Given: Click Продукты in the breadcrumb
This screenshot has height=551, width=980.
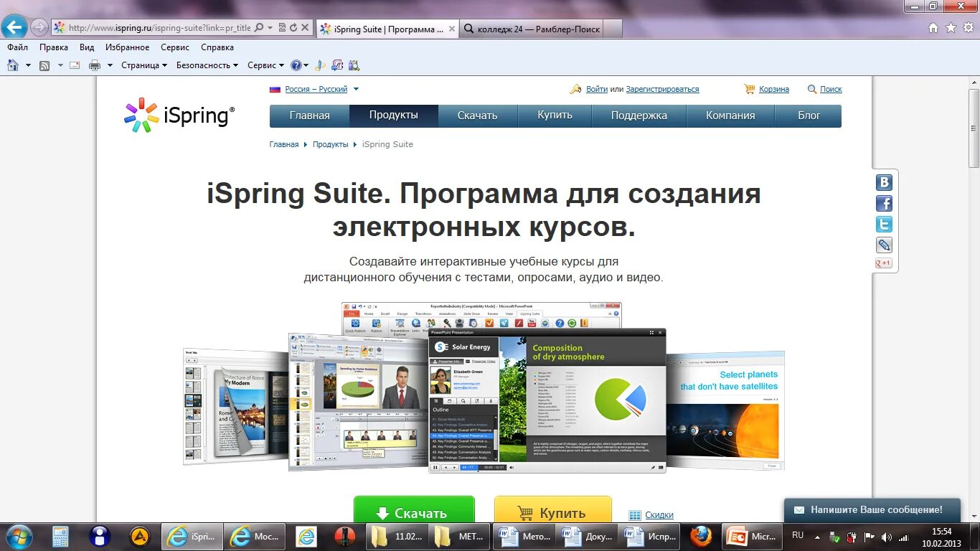Looking at the screenshot, I should tap(331, 144).
